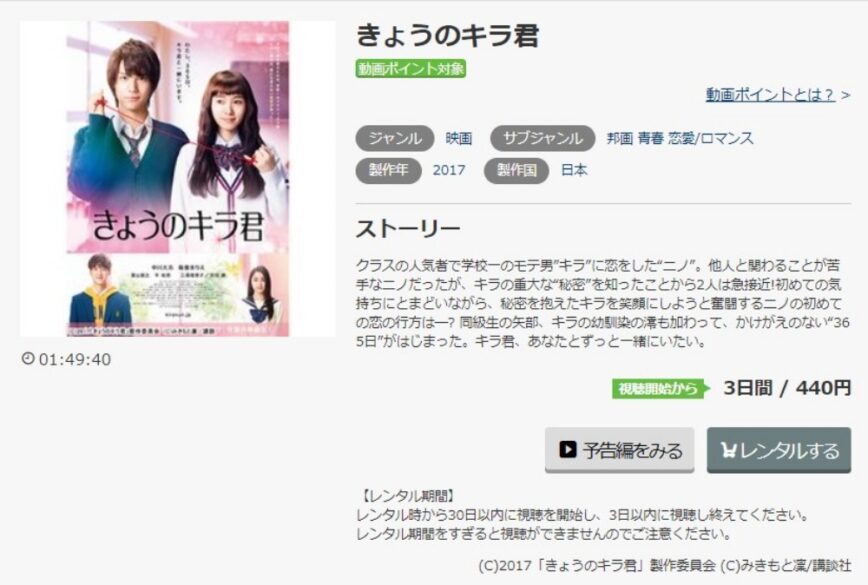Image resolution: width=868 pixels, height=585 pixels.
Task: Click the arrow next to 動画ポイントとは？
Action: (x=845, y=95)
